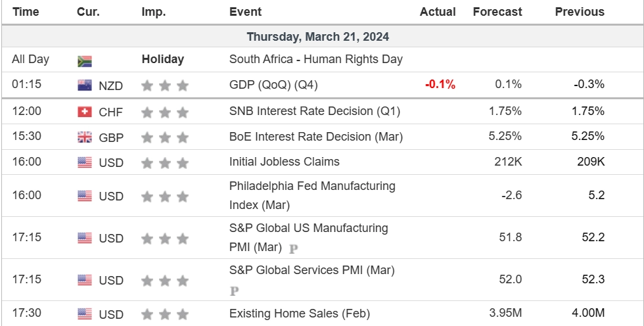This screenshot has height=326, width=644.
Task: Click the Thursday, March 21, 2024 date row
Action: (x=322, y=37)
